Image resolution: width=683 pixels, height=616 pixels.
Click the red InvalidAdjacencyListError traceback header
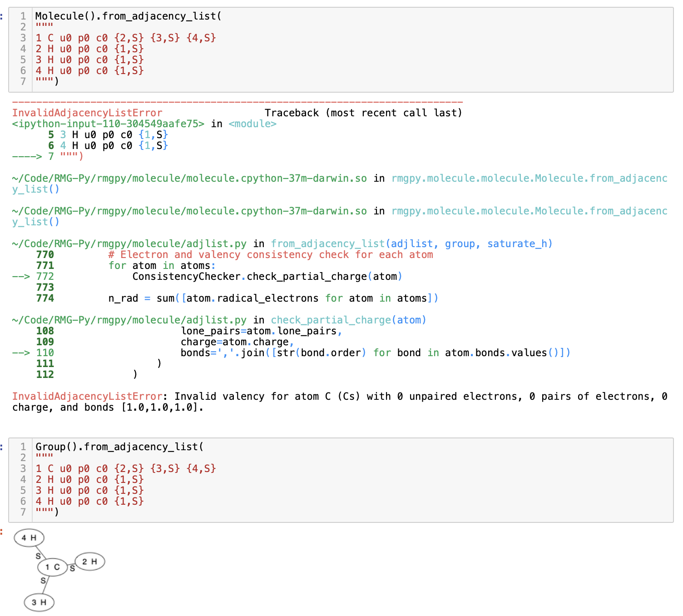[x=87, y=113]
